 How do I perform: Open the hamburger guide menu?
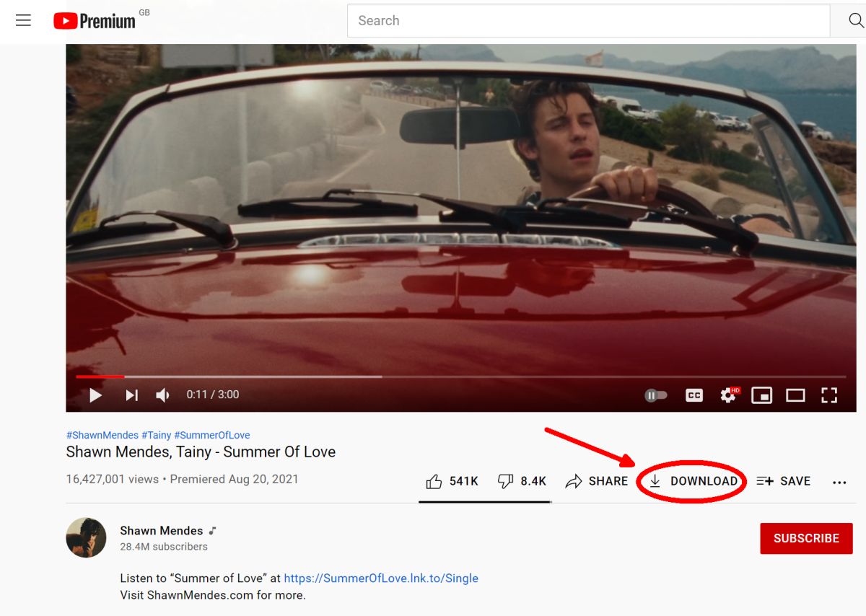pyautogui.click(x=24, y=21)
